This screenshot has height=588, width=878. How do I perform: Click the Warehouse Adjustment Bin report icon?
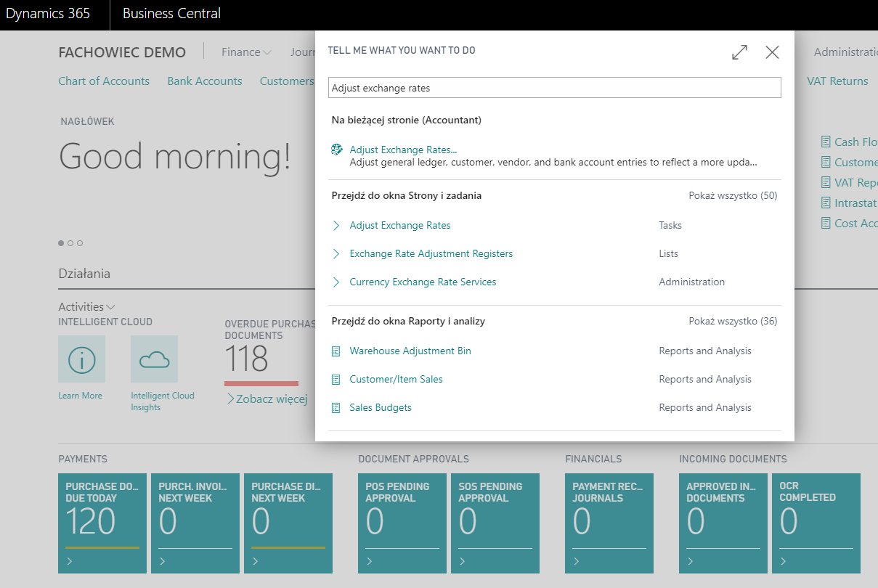pos(336,351)
